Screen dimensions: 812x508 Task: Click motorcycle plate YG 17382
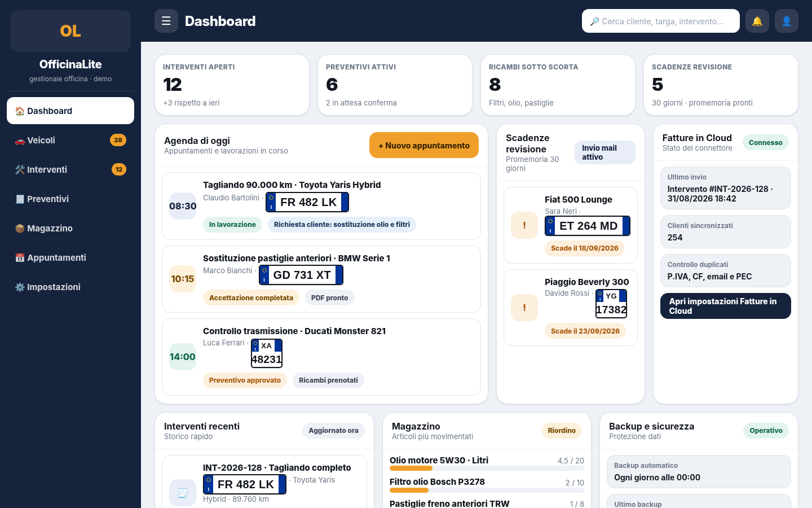pos(611,304)
